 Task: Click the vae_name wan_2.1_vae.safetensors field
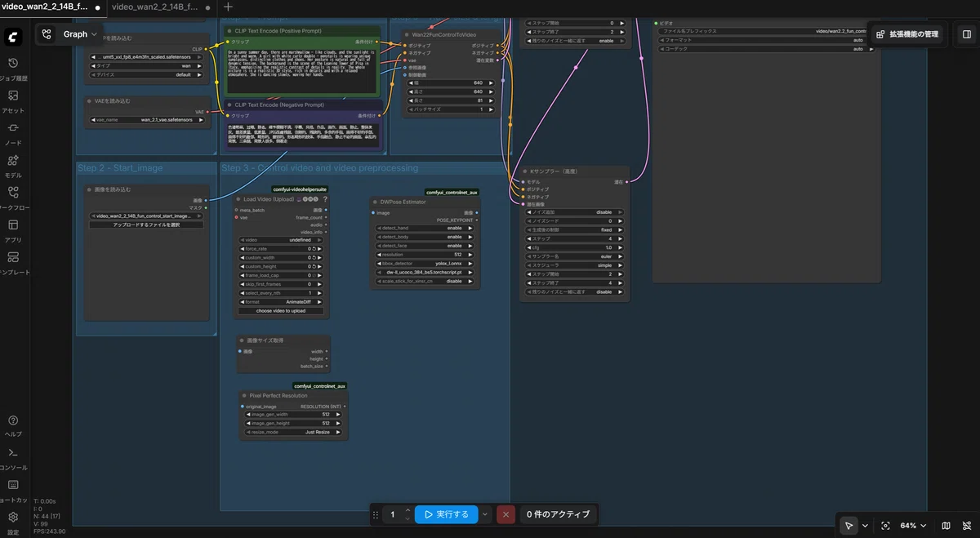[x=148, y=119]
